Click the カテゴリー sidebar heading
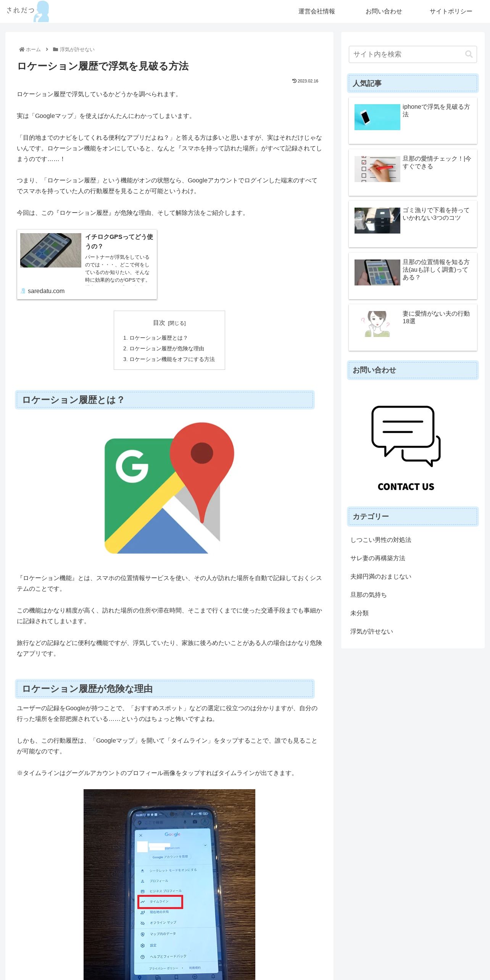This screenshot has height=980, width=490. tap(413, 516)
